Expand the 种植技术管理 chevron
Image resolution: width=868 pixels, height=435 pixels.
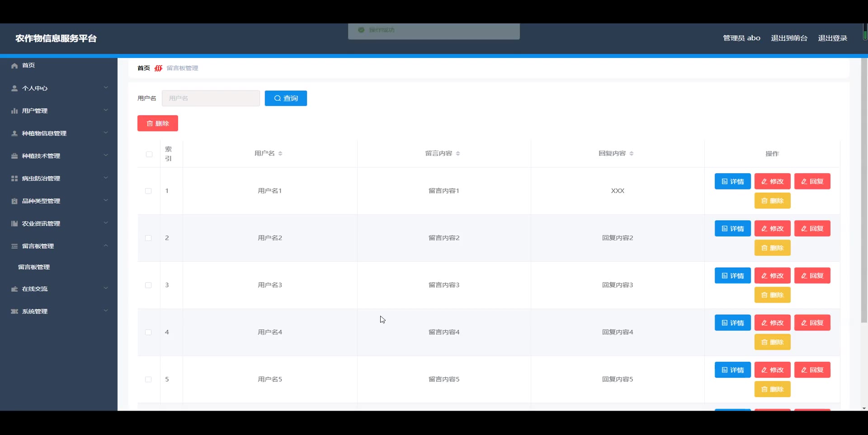[106, 155]
